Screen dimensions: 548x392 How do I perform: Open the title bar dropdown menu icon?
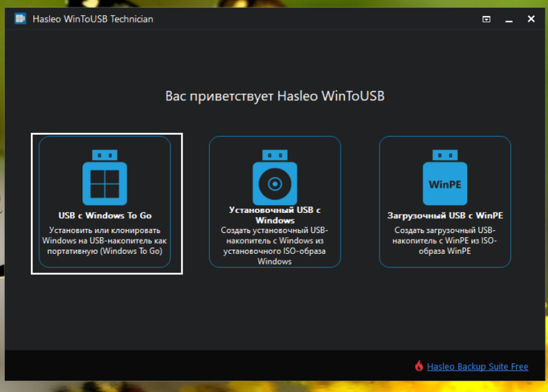pyautogui.click(x=486, y=19)
